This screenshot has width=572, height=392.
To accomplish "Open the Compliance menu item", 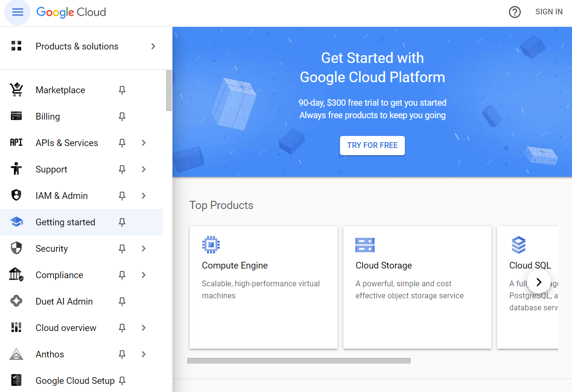I will point(59,275).
